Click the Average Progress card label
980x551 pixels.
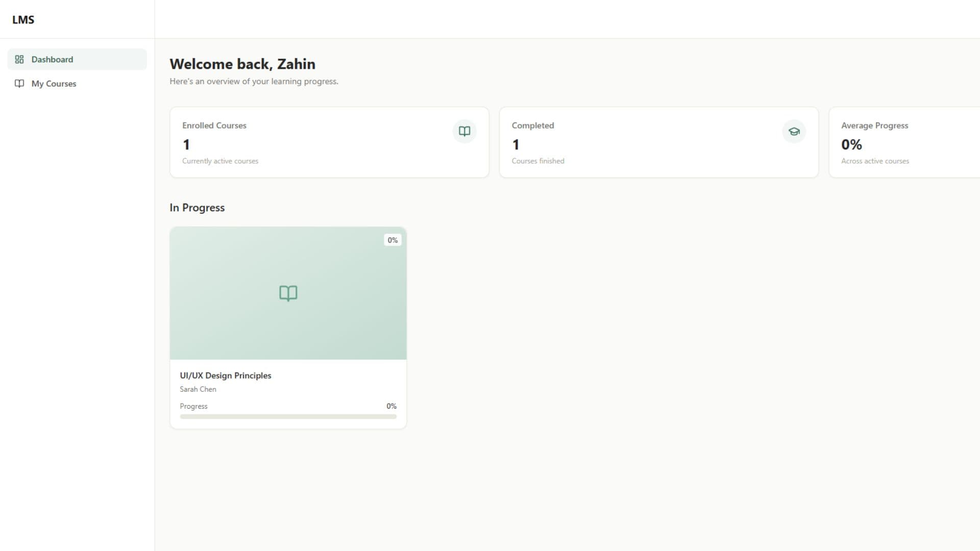click(875, 126)
